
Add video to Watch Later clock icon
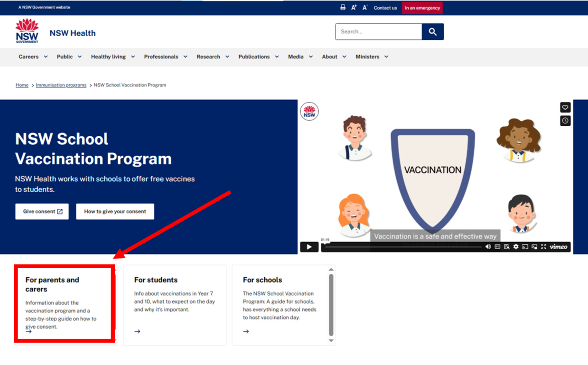(x=565, y=121)
